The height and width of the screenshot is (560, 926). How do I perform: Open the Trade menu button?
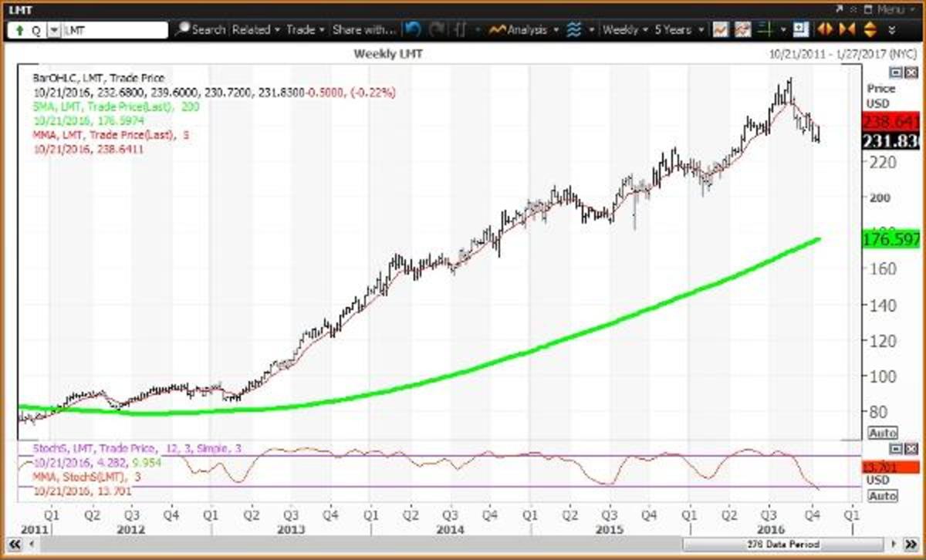[x=305, y=30]
